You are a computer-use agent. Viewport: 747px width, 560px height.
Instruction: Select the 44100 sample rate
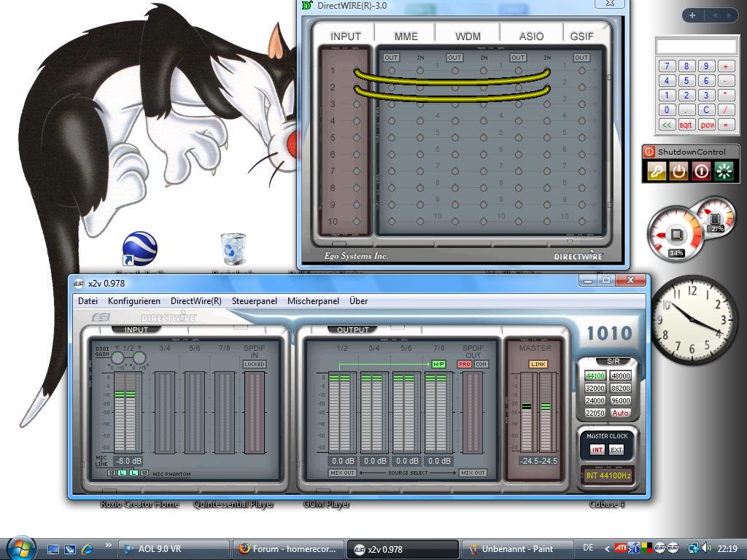click(x=595, y=376)
